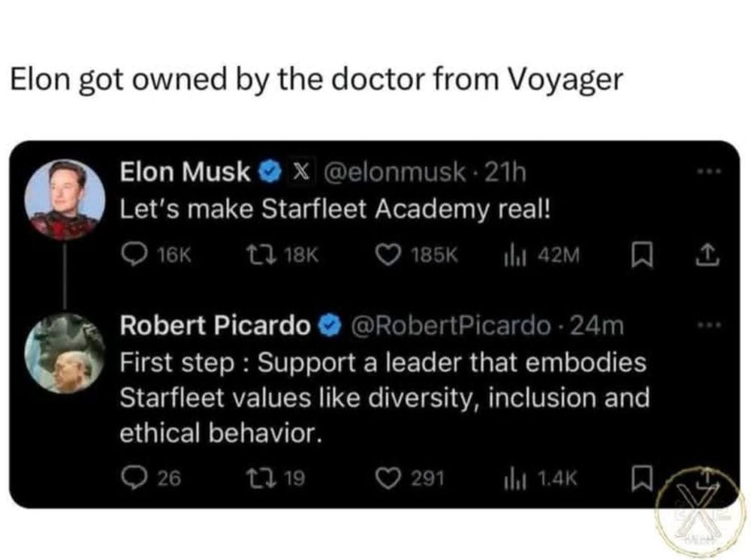Open more options on Robert Picardo's tweet
Image resolution: width=751 pixels, height=560 pixels.
click(708, 325)
